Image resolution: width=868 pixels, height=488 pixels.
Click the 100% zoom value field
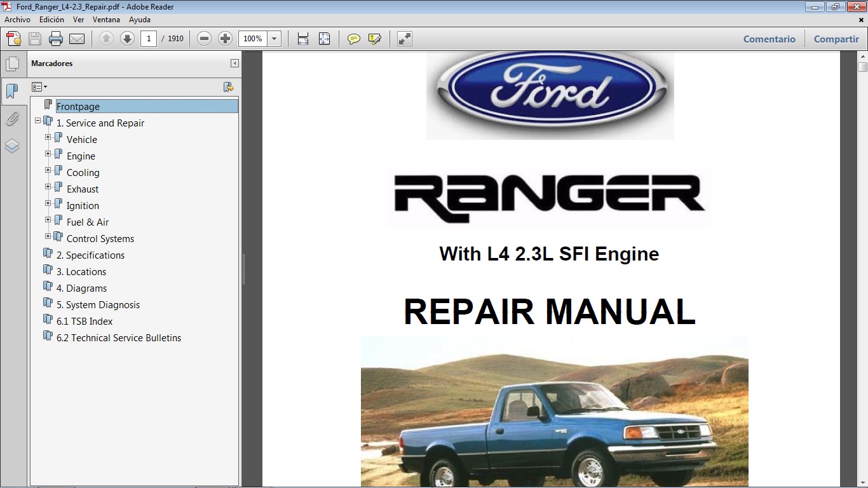253,39
